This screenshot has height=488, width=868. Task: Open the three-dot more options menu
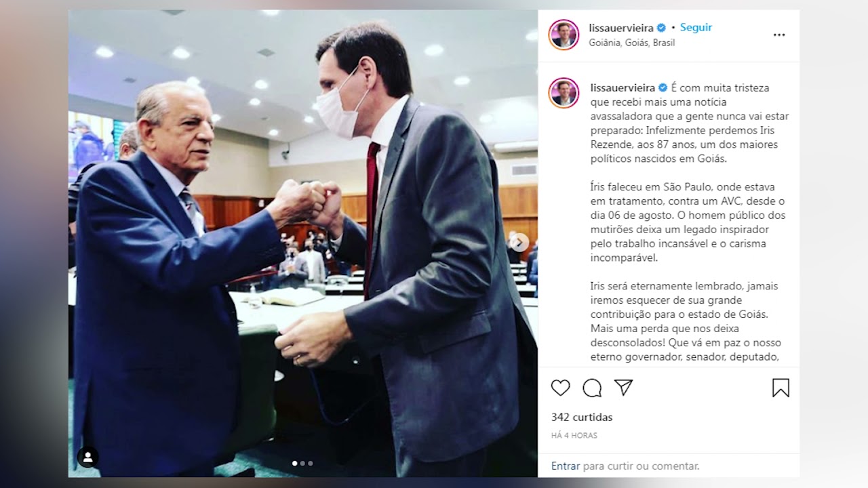click(779, 35)
